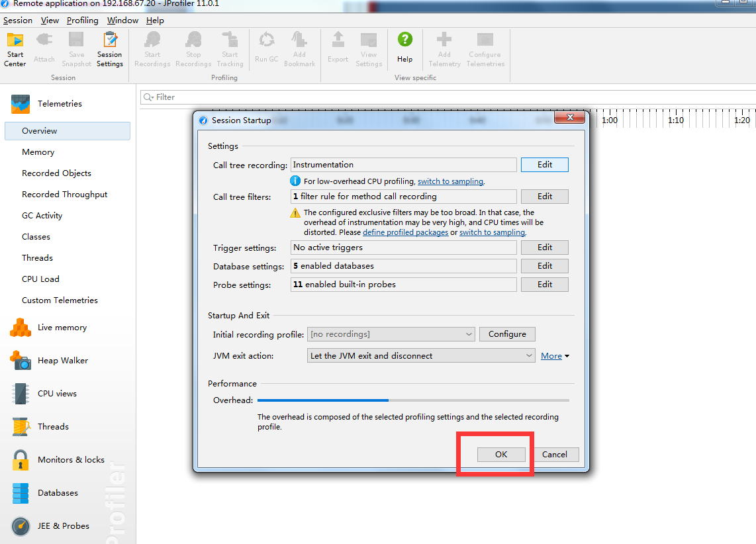Image resolution: width=756 pixels, height=544 pixels.
Task: Select Memory under Telemetries
Action: point(38,152)
